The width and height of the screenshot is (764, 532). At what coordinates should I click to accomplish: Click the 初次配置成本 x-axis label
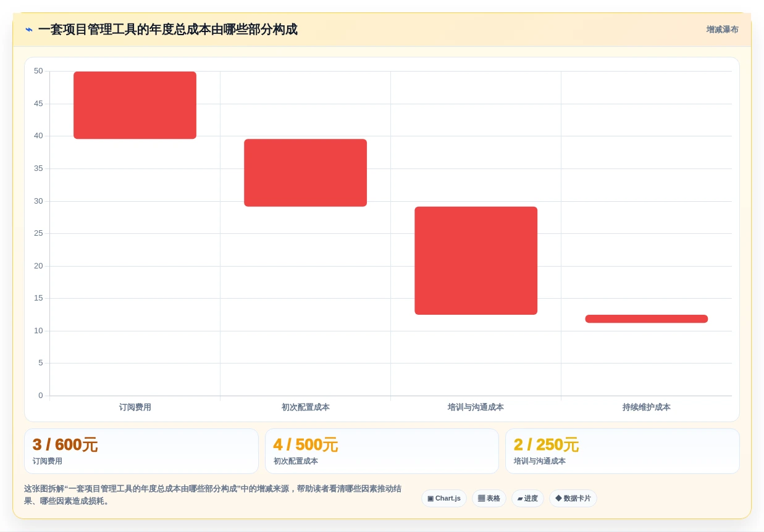point(305,407)
